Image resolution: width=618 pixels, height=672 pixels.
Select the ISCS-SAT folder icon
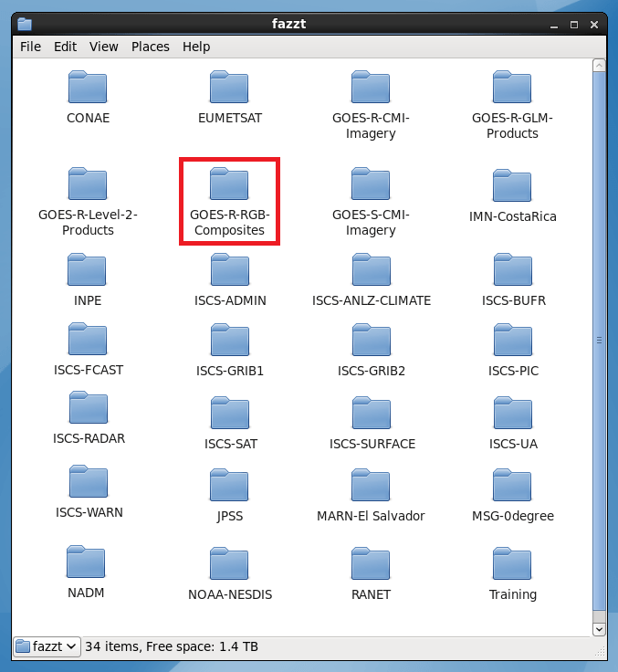click(230, 413)
